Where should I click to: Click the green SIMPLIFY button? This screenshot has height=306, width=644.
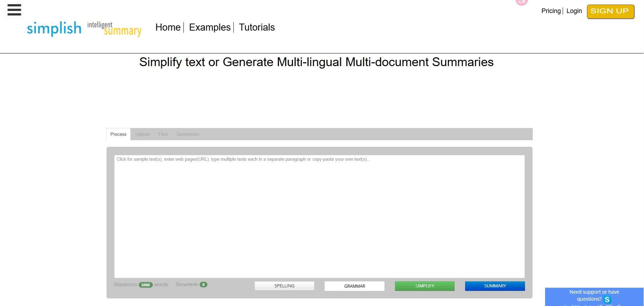(425, 286)
